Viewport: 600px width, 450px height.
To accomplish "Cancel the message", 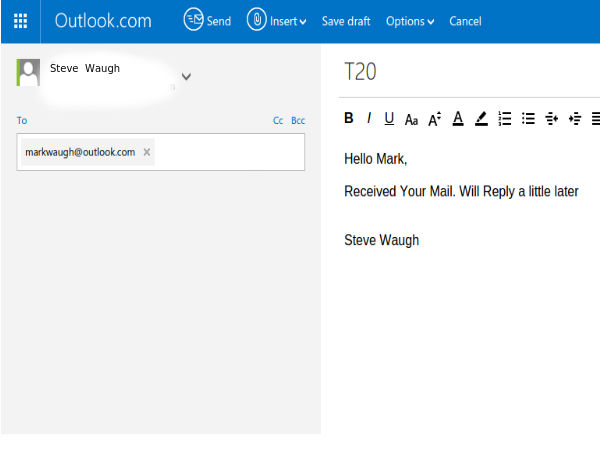I will [465, 21].
